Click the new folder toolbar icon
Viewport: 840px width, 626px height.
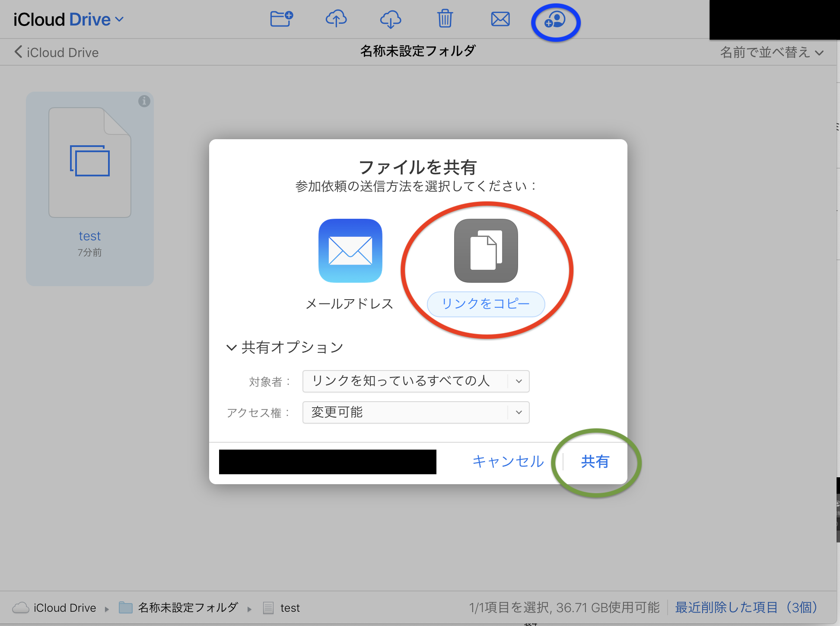281,19
